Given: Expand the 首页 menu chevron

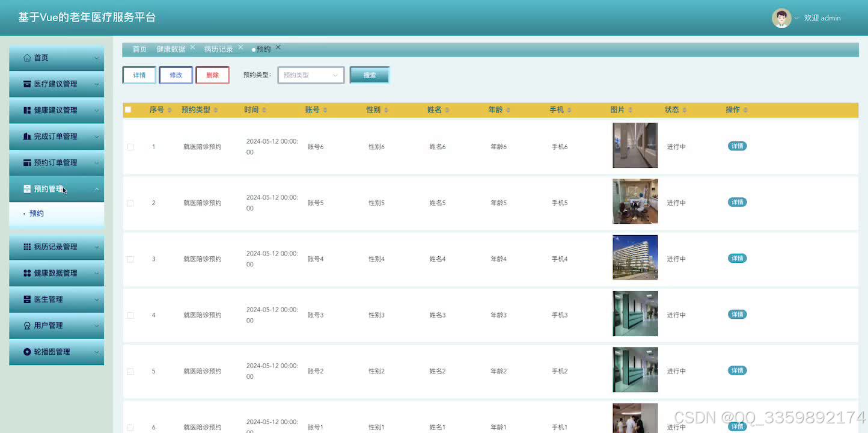Looking at the screenshot, I should 96,58.
